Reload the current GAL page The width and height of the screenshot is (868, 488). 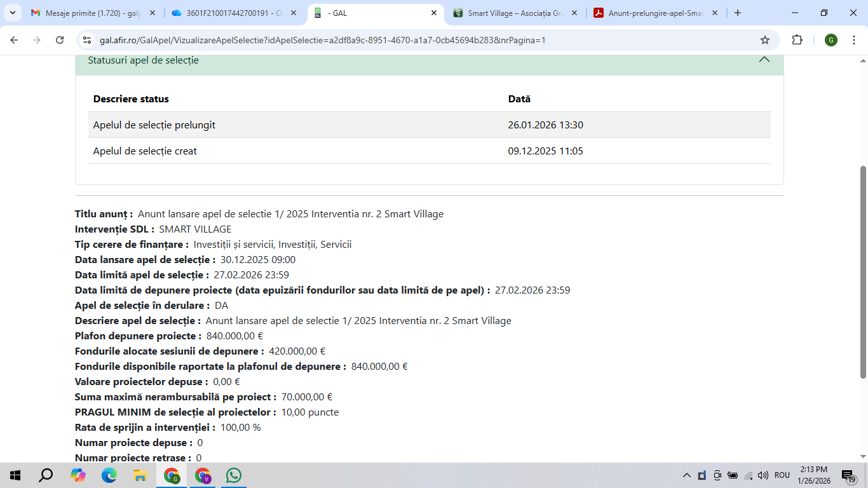tap(60, 40)
